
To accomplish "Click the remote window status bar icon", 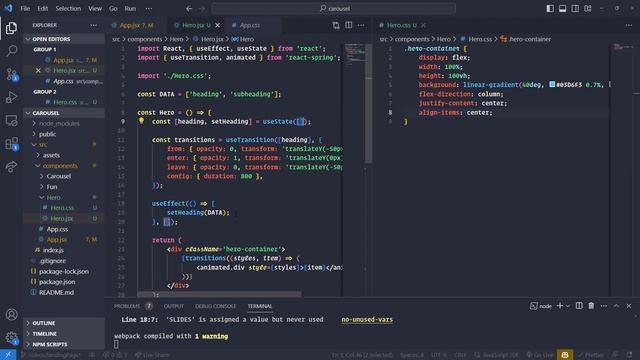I will [8, 355].
